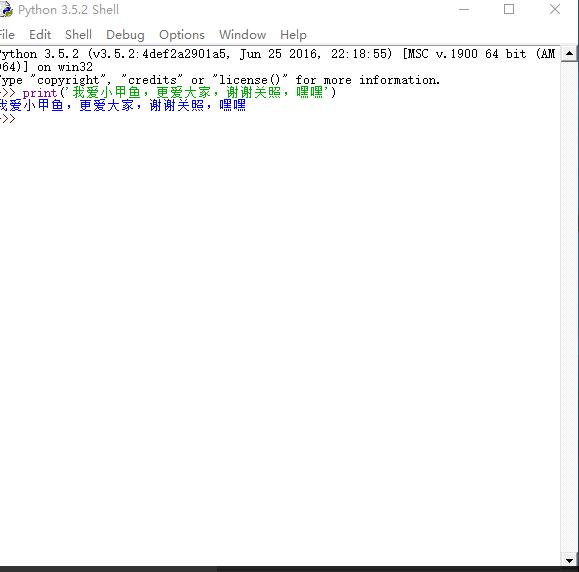Click the Python IDLE icon in title bar
The image size is (579, 572).
pyautogui.click(x=6, y=10)
